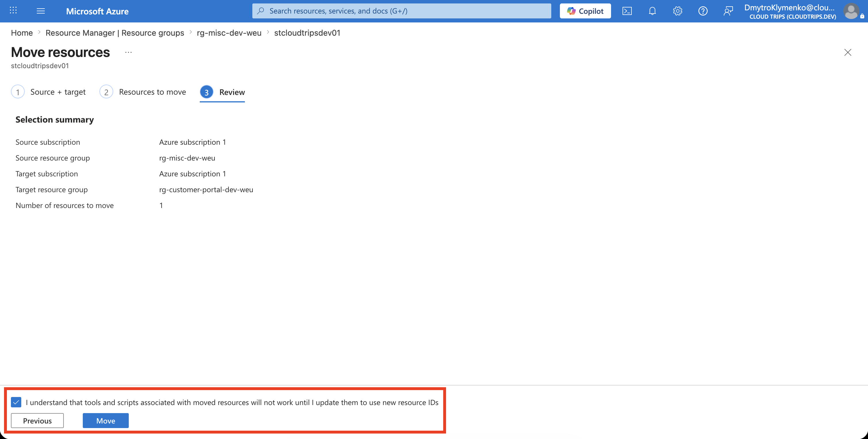Click the acknowledgement text about new resource IDs

point(232,402)
